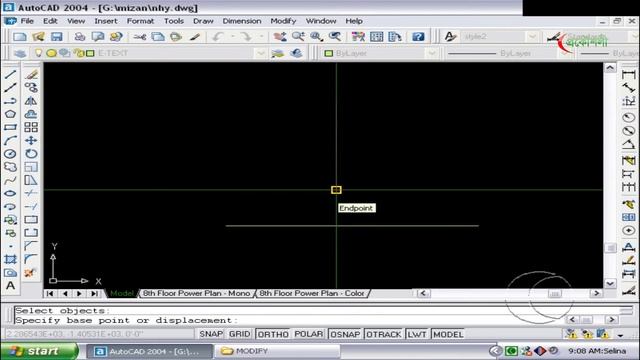Viewport: 640px width, 360px height.
Task: Select the Move modify tool
Action: click(31, 141)
